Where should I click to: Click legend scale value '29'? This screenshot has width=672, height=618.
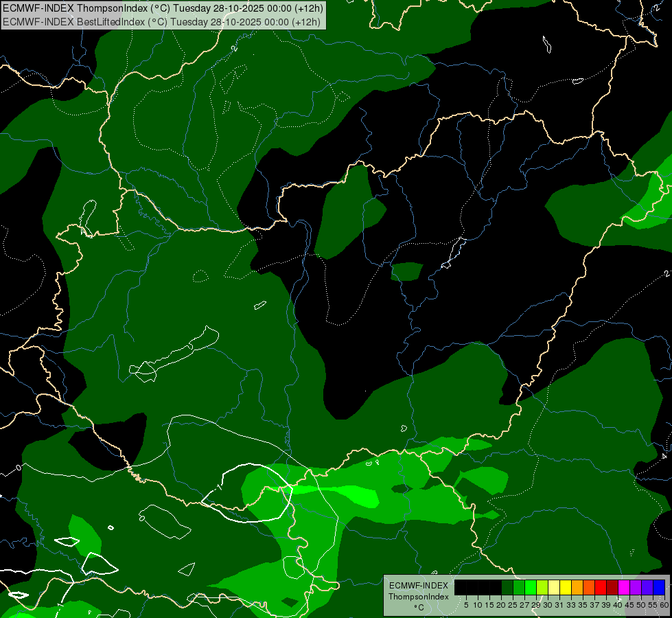[x=537, y=605]
